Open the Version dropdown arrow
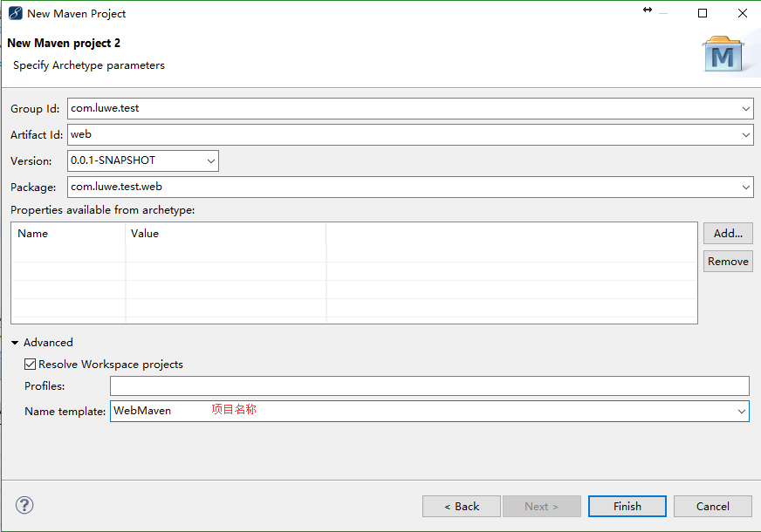 click(211, 161)
